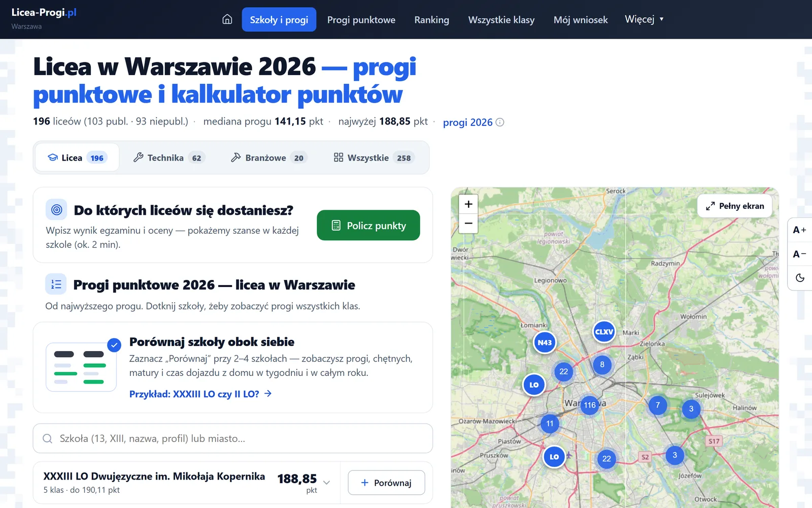
Task: Open map in Pełny ekran mode
Action: point(735,206)
